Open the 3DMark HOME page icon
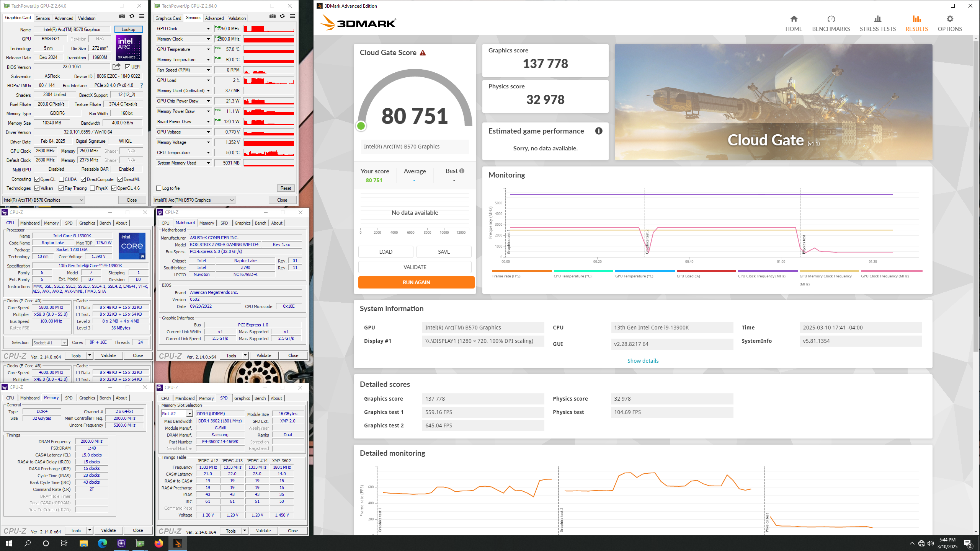 coord(794,19)
